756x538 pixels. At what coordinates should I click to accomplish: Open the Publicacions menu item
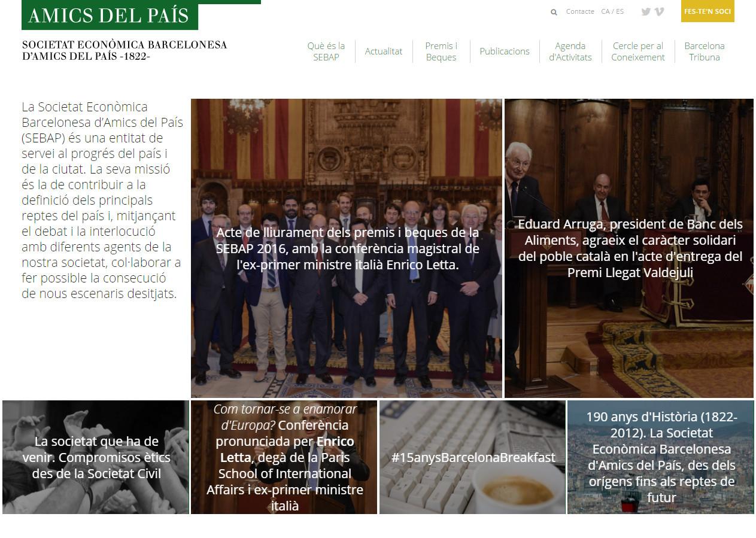(504, 51)
